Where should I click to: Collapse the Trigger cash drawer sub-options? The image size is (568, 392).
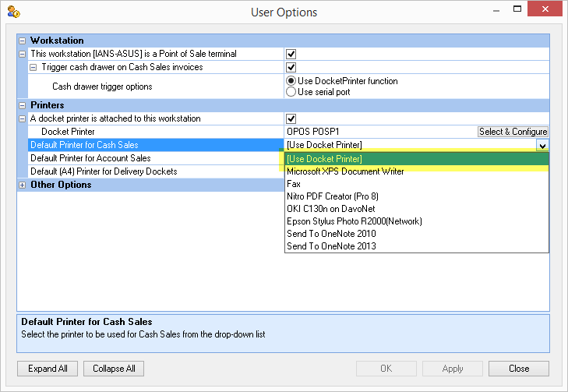33,67
